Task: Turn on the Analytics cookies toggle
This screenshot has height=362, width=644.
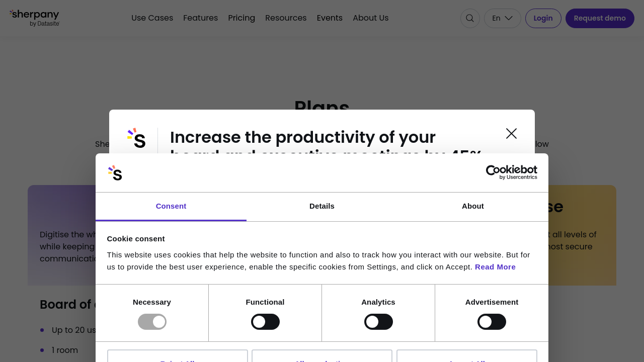Action: click(378, 322)
